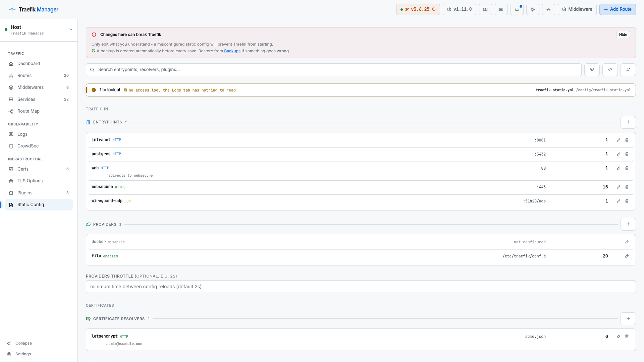Click the Add Route button

pos(618,9)
